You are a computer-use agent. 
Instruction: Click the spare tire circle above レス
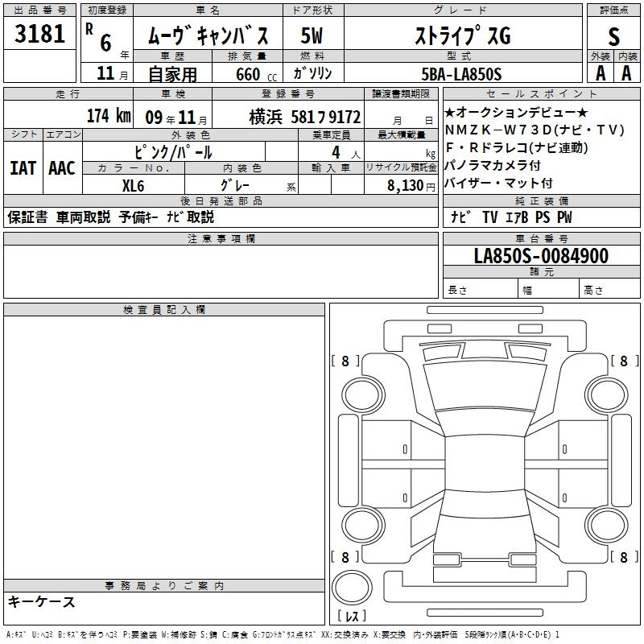tap(352, 587)
